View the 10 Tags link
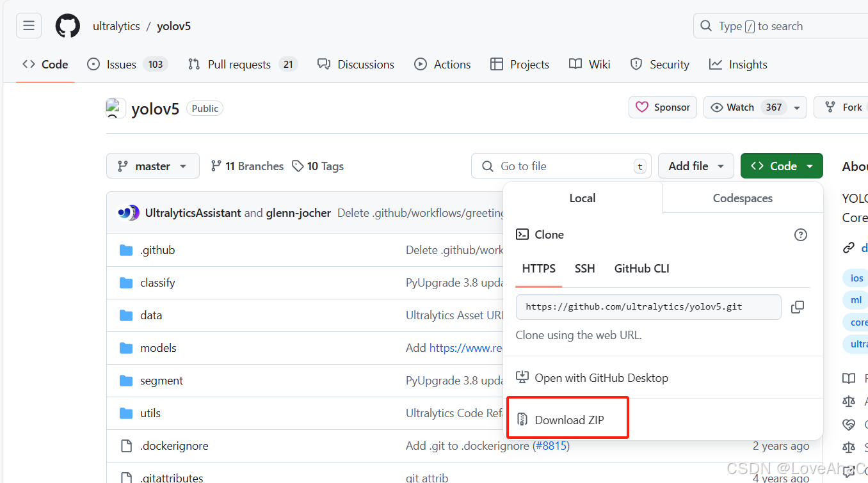This screenshot has width=868, height=483. tap(318, 166)
